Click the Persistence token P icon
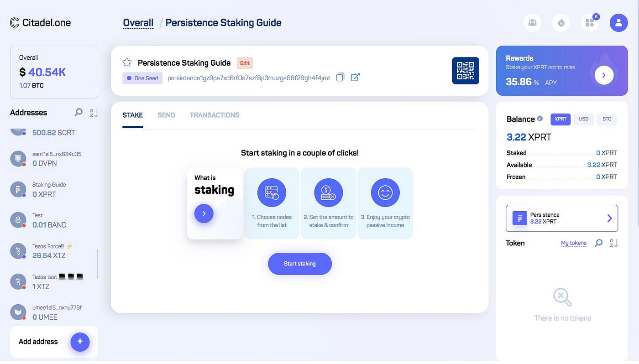The width and height of the screenshot is (639, 364). coord(519,218)
